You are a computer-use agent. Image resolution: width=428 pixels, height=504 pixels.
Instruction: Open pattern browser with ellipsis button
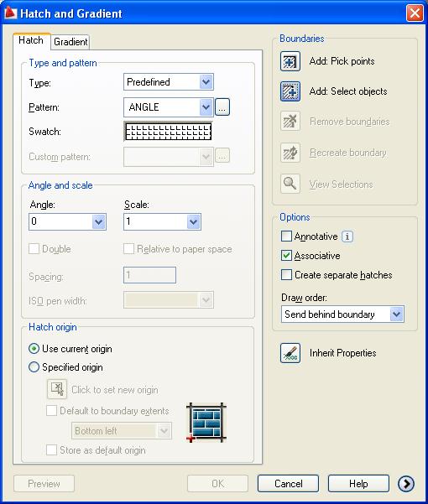click(x=222, y=107)
